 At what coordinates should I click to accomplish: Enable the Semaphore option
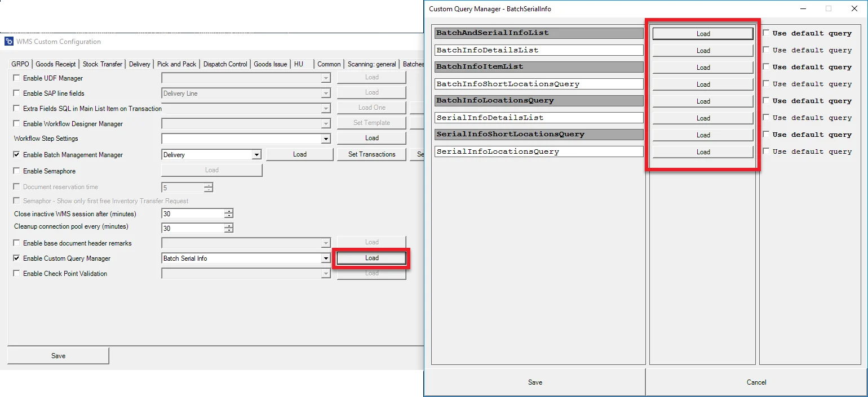pyautogui.click(x=16, y=169)
